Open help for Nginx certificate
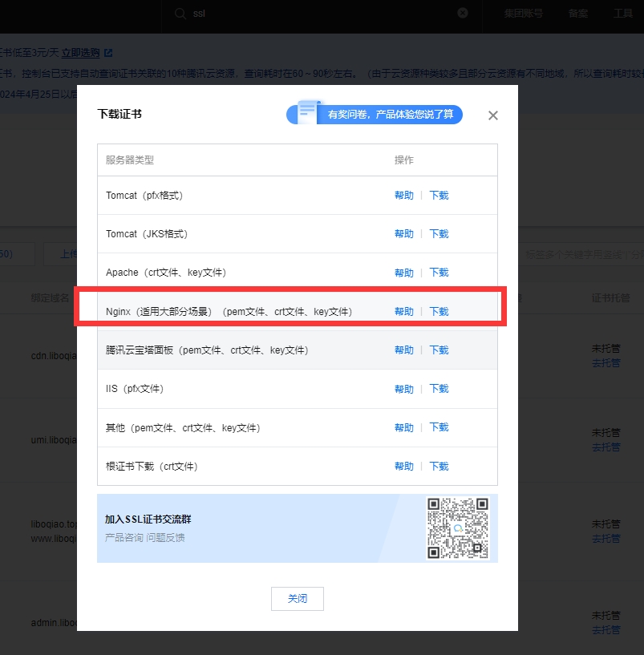This screenshot has width=644, height=655. click(403, 312)
